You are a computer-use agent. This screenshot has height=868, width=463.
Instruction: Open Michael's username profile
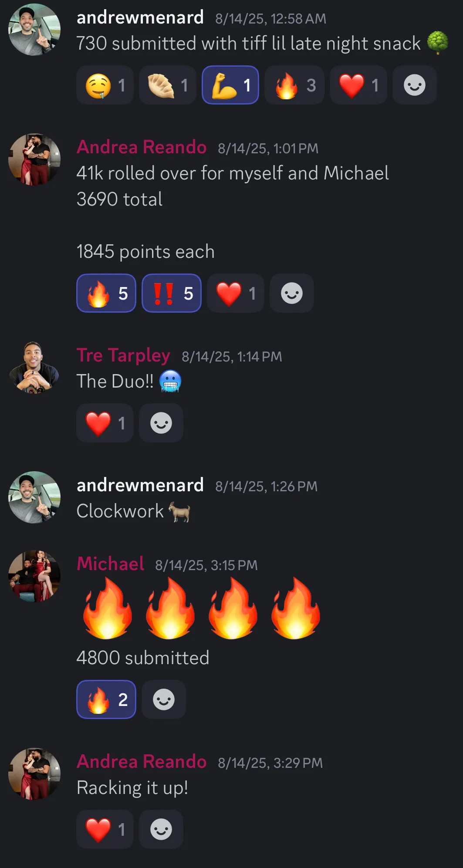[x=111, y=564]
